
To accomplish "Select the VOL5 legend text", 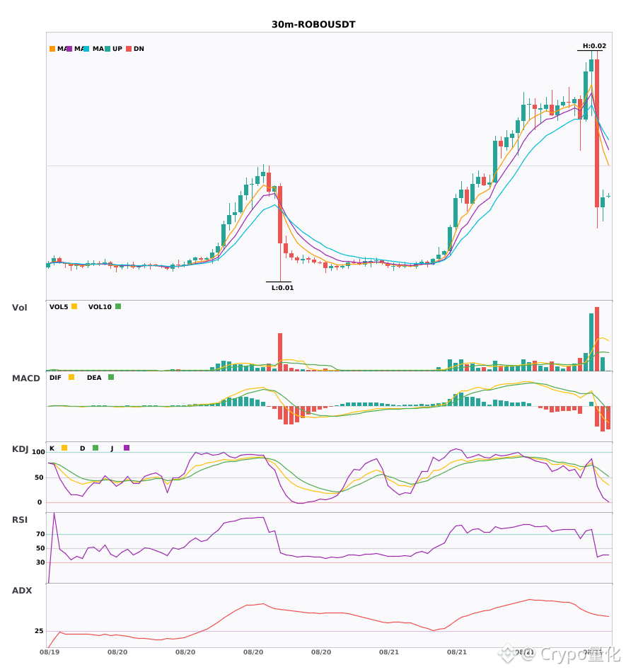I will tap(59, 307).
